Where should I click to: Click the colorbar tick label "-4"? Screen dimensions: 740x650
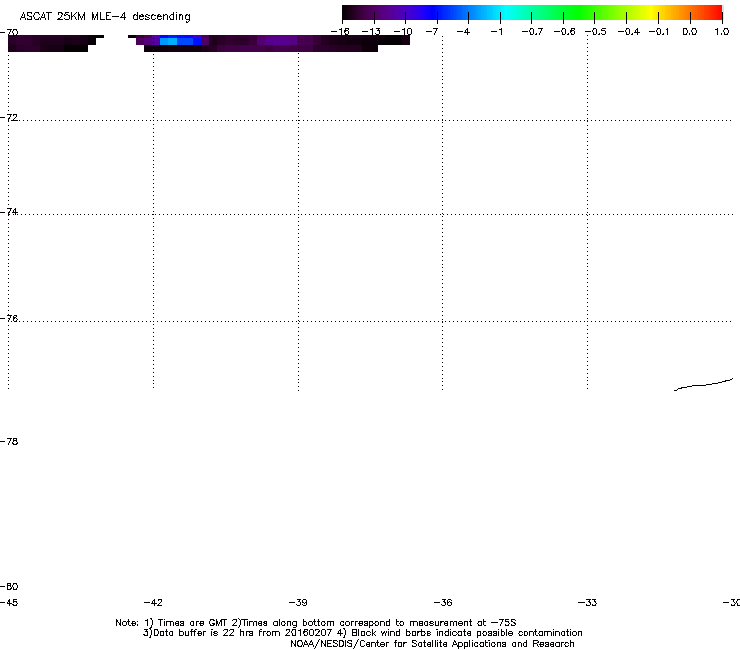pyautogui.click(x=463, y=32)
